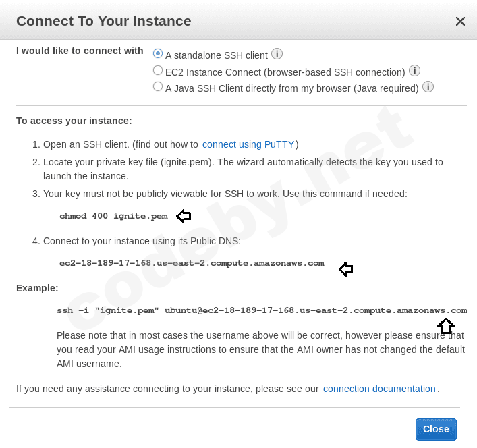Viewport: 477px width, 448px height.
Task: Click the left arrow beside the chmod command
Action: click(184, 217)
